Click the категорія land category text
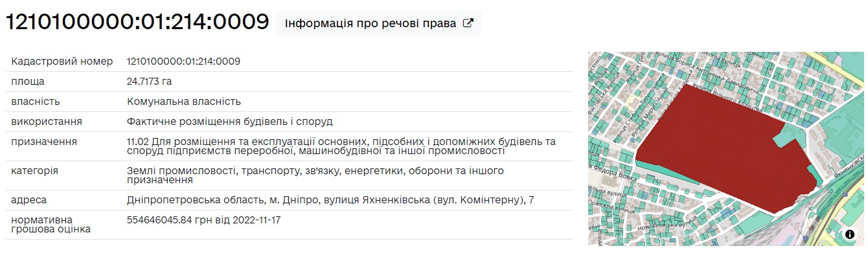 point(315,175)
